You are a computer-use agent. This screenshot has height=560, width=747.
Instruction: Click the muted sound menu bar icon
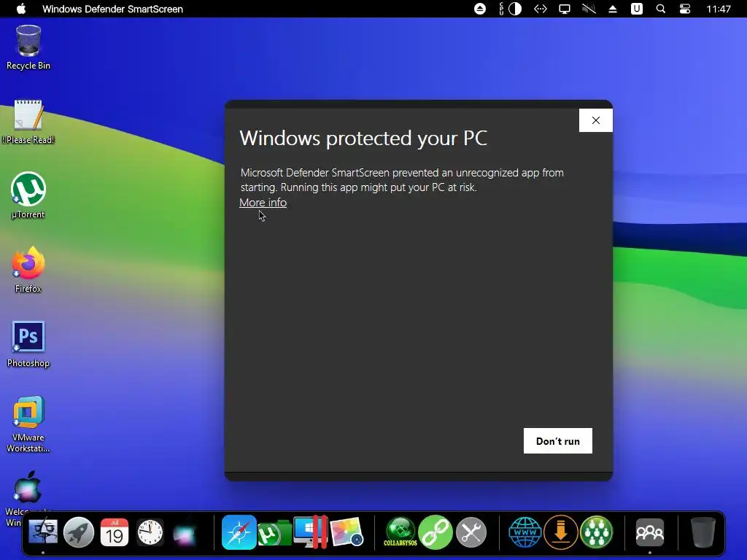(589, 9)
